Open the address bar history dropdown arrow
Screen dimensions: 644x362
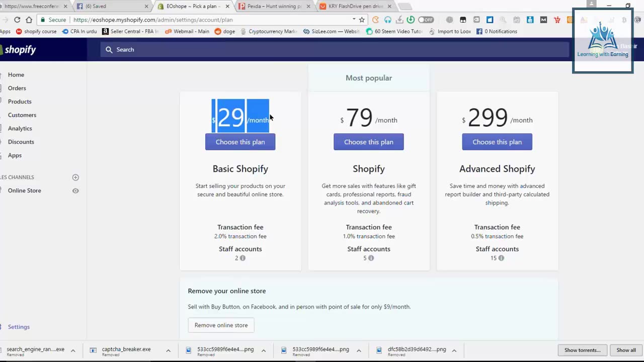coord(354,19)
